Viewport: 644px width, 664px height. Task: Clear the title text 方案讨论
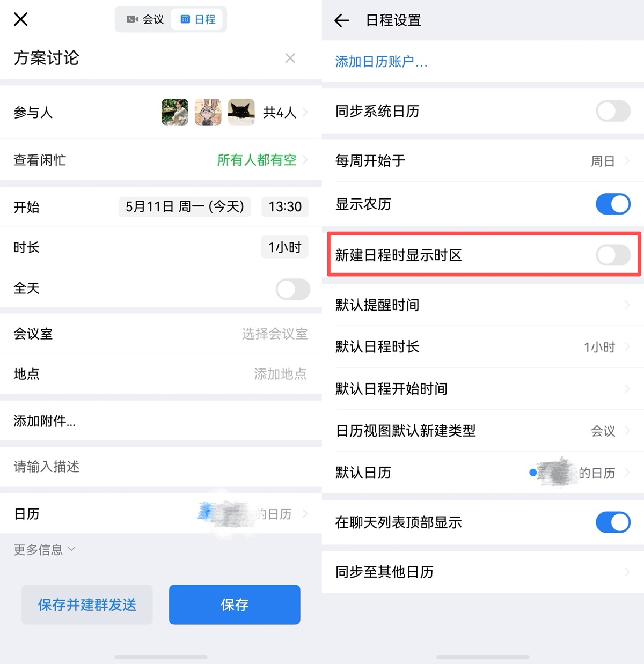click(290, 58)
